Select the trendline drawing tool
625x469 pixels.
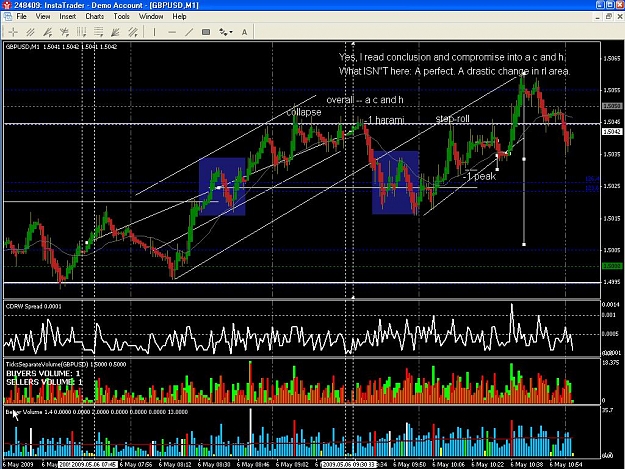coord(189,32)
